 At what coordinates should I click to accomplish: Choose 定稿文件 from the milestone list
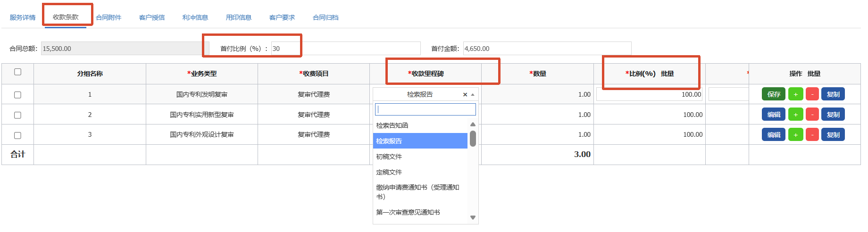420,172
